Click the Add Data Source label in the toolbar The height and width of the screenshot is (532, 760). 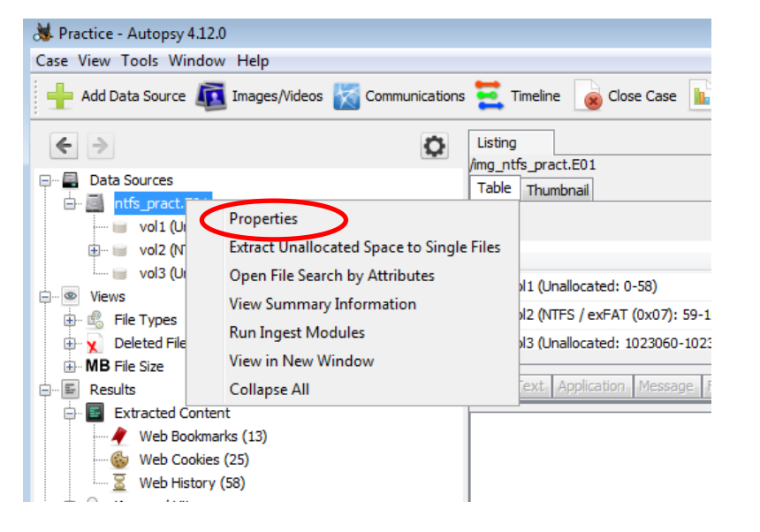point(133,96)
